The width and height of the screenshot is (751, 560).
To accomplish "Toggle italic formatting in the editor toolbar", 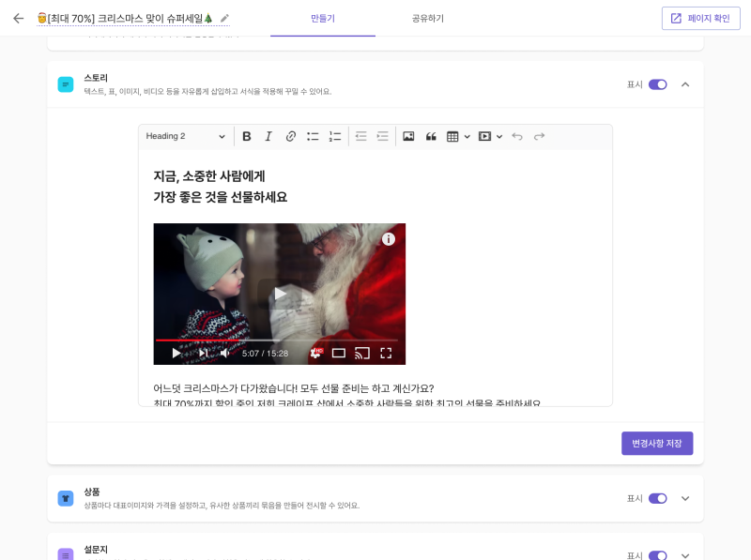I will pyautogui.click(x=268, y=136).
